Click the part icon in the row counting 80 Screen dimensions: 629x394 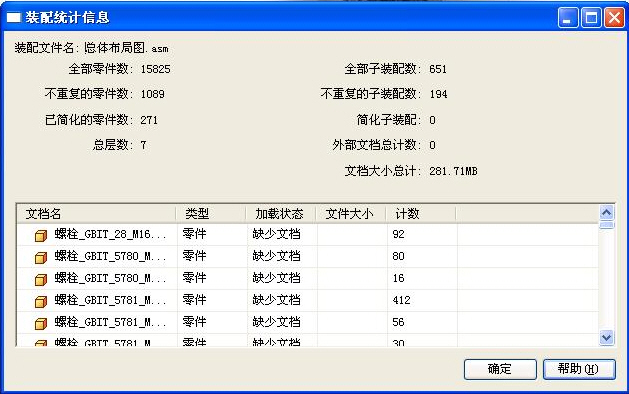[x=41, y=258]
